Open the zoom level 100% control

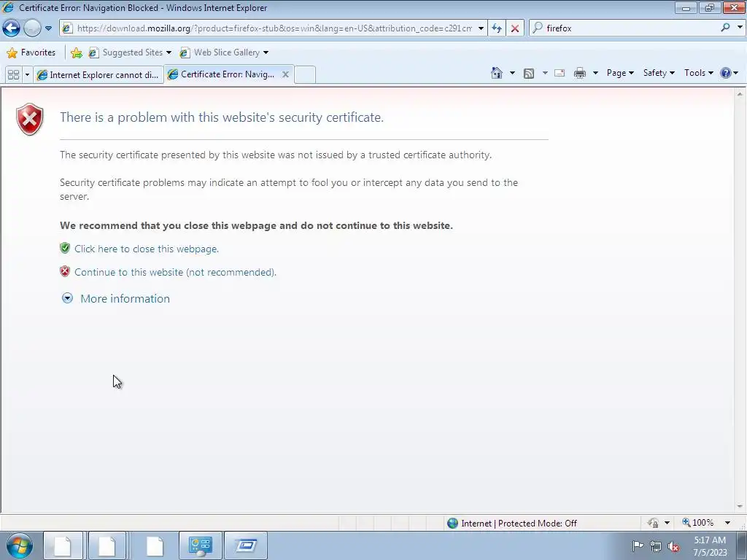pos(697,523)
